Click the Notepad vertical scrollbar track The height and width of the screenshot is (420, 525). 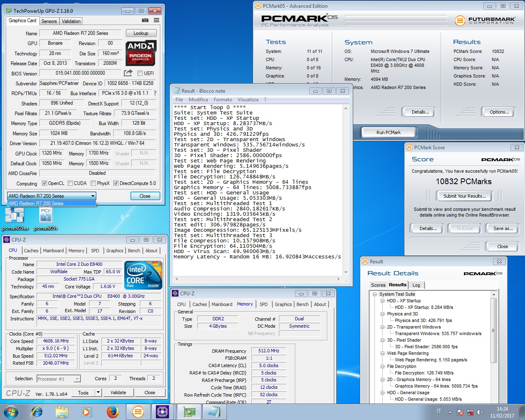click(x=346, y=190)
